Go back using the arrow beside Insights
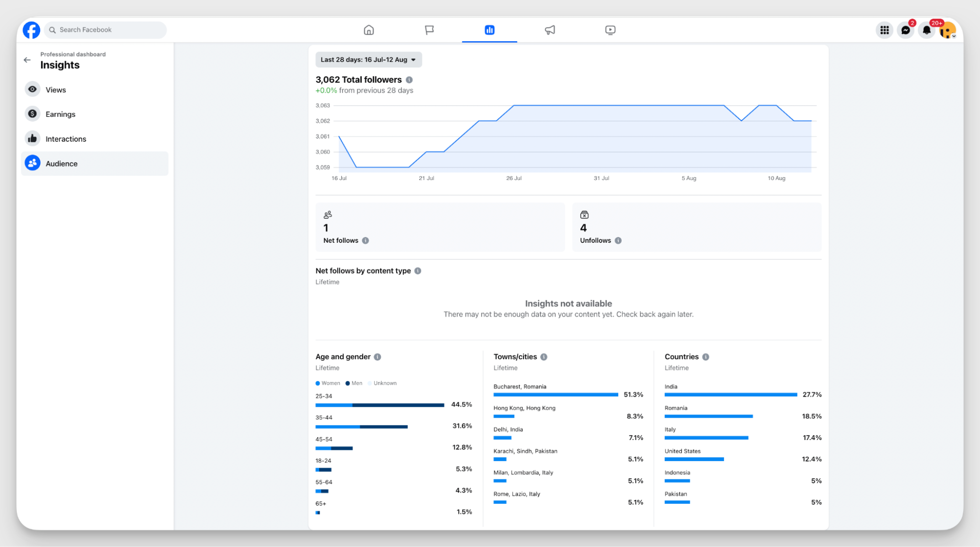This screenshot has height=547, width=980. (27, 60)
